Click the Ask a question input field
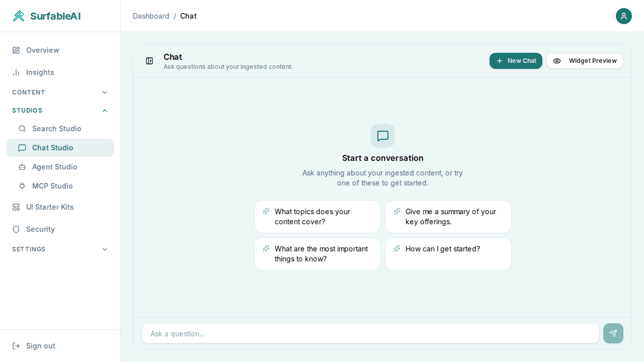The width and height of the screenshot is (644, 362). pyautogui.click(x=370, y=333)
